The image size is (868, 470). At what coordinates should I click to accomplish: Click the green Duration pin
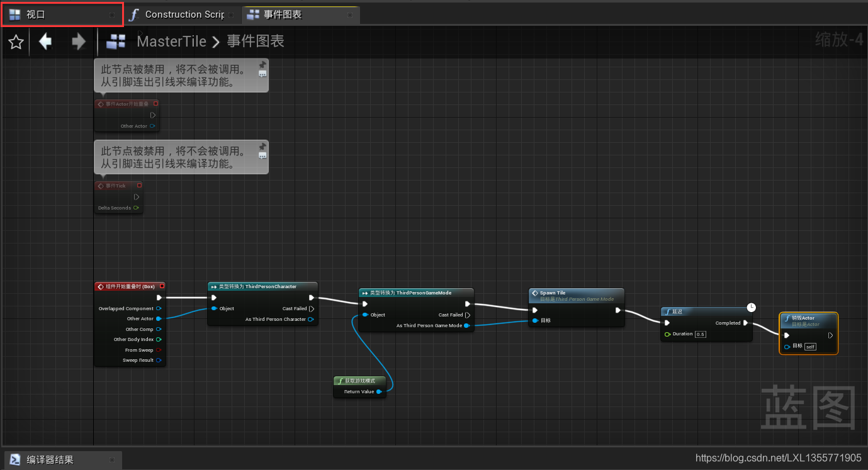[x=667, y=334]
